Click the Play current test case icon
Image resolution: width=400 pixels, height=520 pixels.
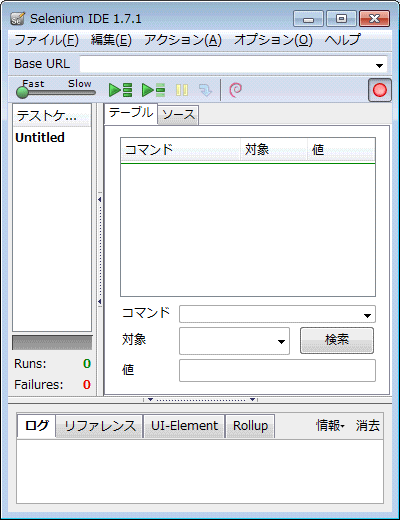pyautogui.click(x=153, y=90)
